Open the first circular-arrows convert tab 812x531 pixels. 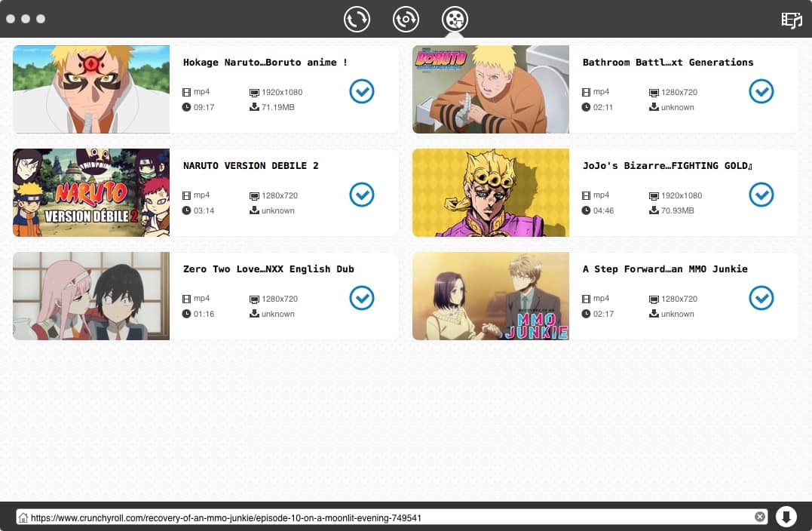pos(357,19)
